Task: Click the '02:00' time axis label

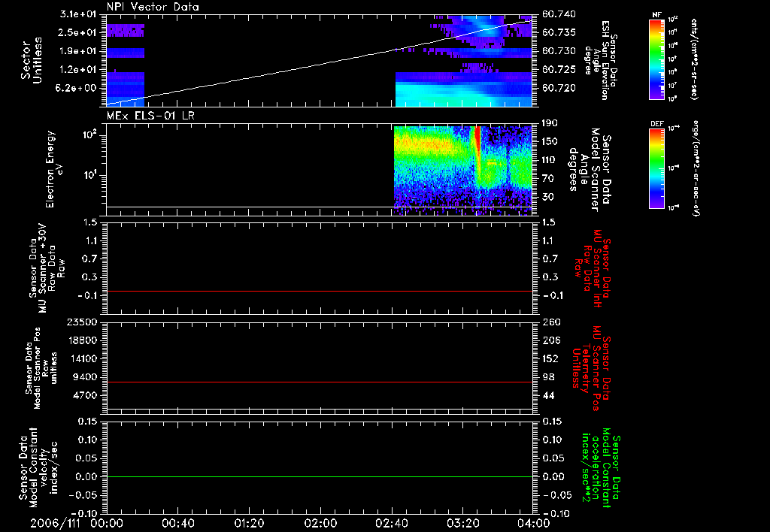Action: (320, 523)
